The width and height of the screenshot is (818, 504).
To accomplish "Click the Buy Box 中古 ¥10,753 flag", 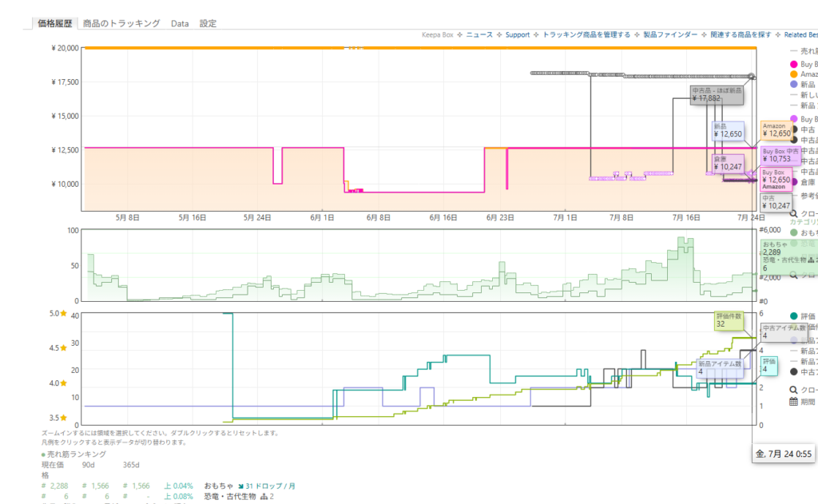I will (x=780, y=156).
